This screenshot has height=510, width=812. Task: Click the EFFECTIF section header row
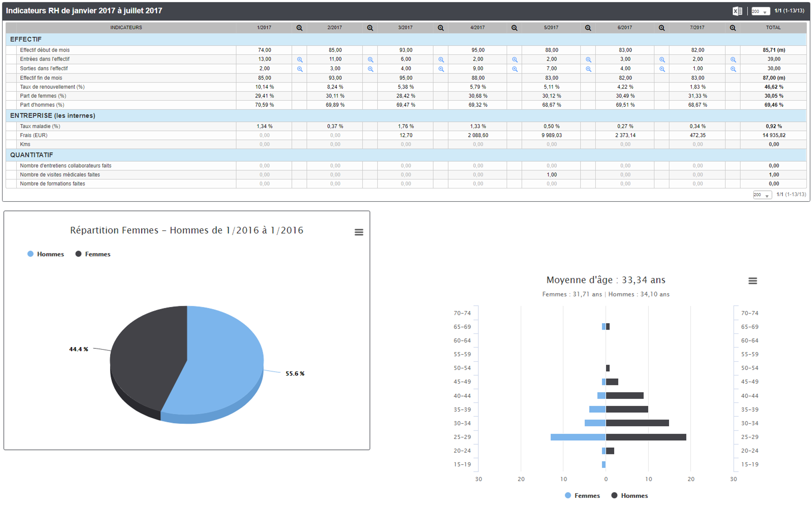406,39
